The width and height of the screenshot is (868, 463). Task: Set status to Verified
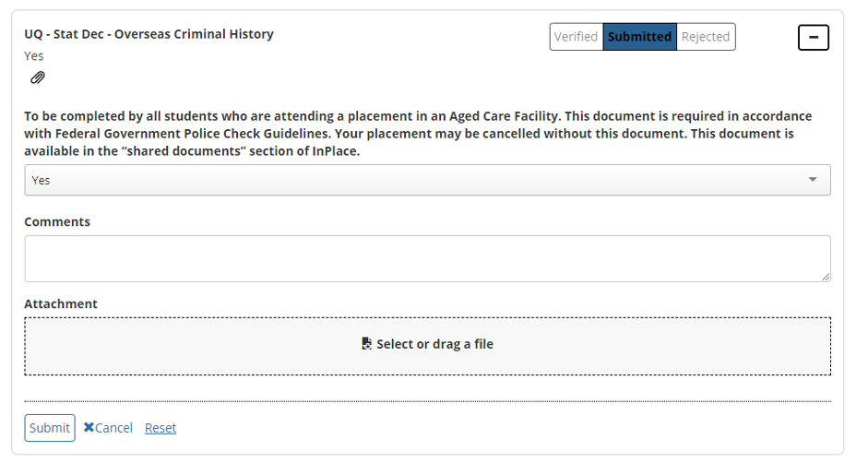click(x=576, y=37)
